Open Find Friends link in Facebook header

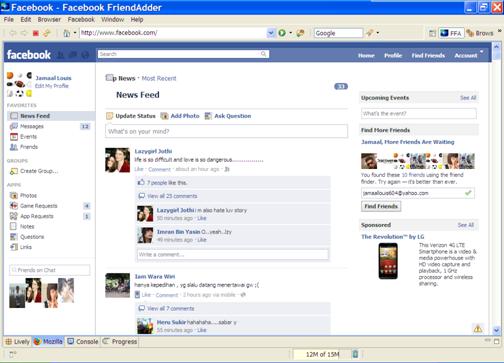coord(428,55)
